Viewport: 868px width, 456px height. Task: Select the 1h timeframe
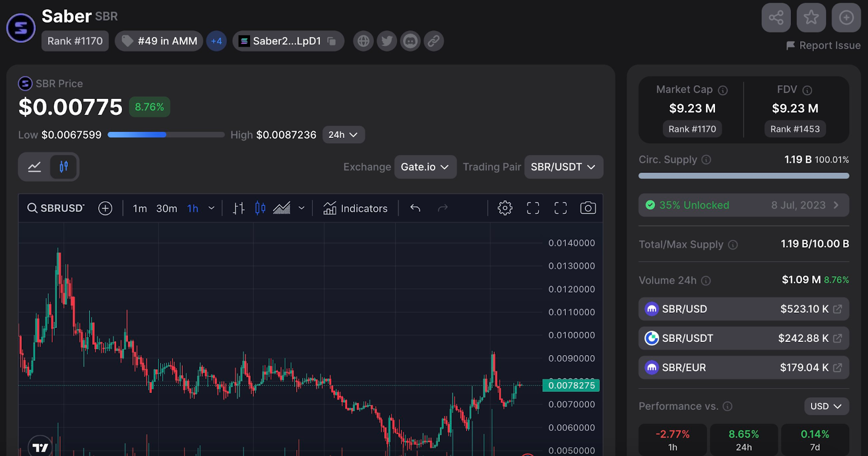(x=193, y=208)
